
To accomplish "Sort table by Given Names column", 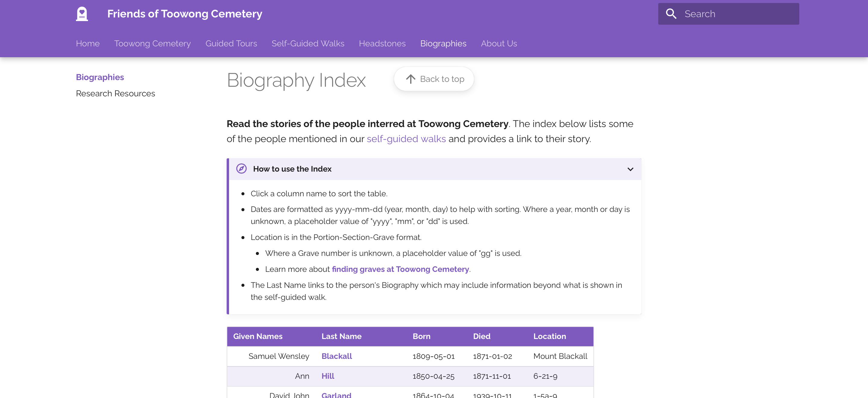I will [x=258, y=336].
